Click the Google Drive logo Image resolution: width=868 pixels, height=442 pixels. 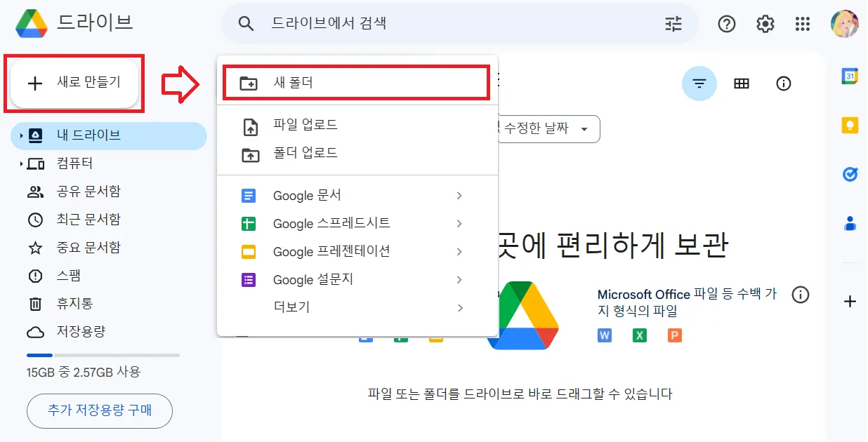pos(32,23)
